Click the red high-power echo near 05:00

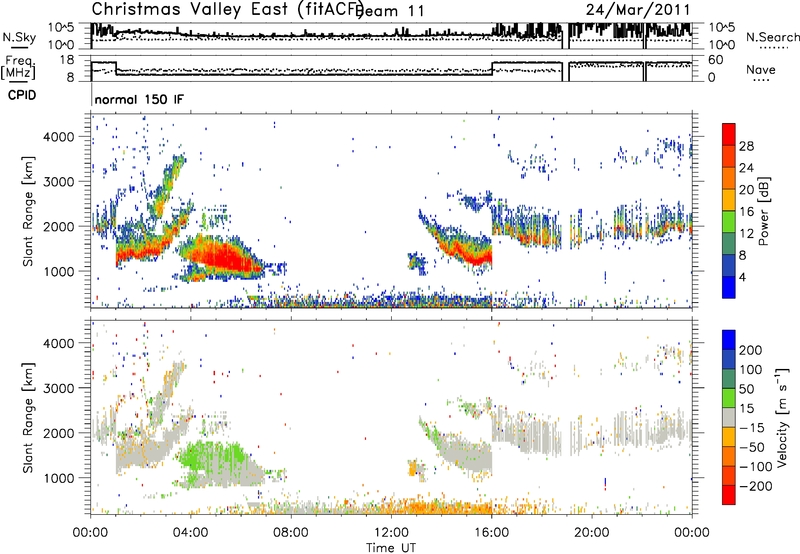[224, 258]
